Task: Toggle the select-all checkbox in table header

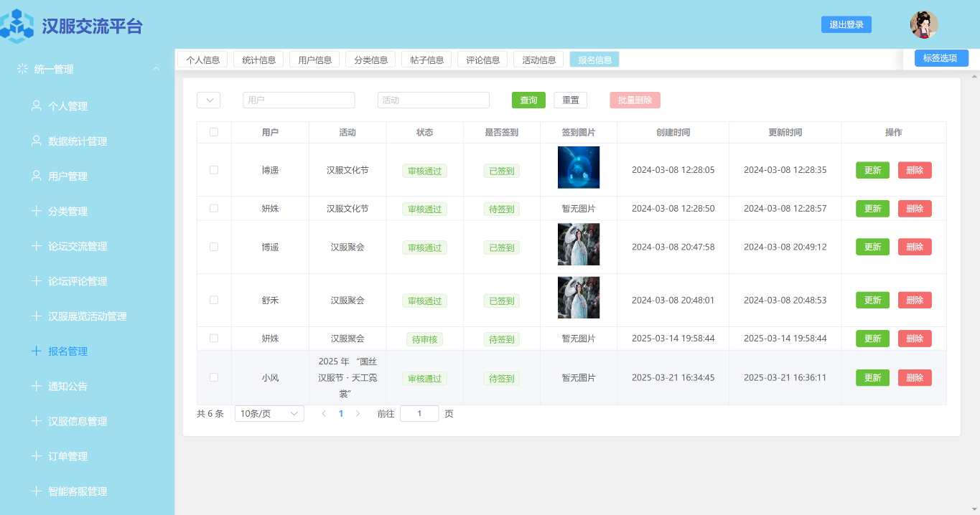Action: click(214, 132)
